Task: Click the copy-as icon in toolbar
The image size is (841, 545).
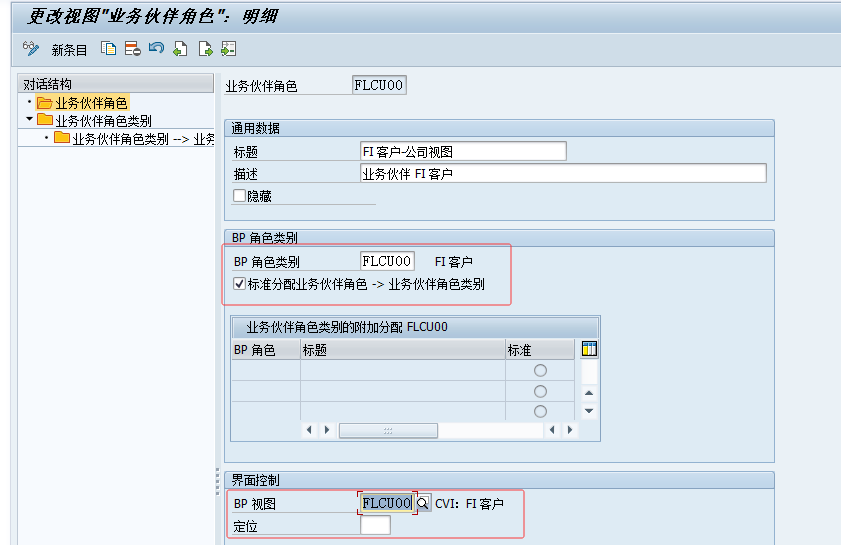Action: coord(109,49)
